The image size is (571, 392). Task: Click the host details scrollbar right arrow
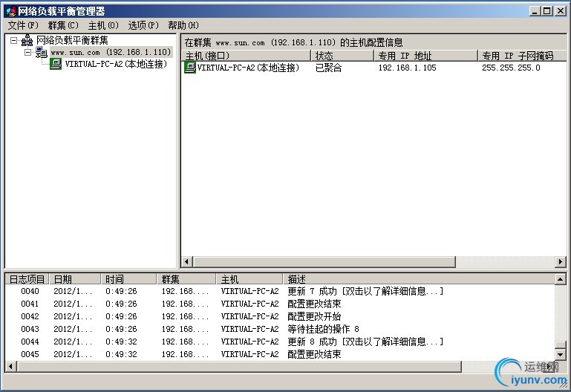coord(561,261)
